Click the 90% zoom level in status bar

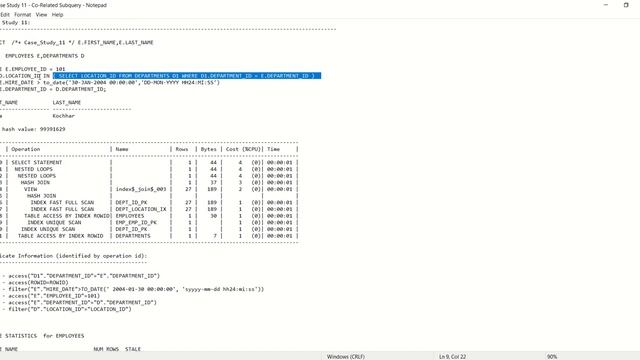pos(552,356)
